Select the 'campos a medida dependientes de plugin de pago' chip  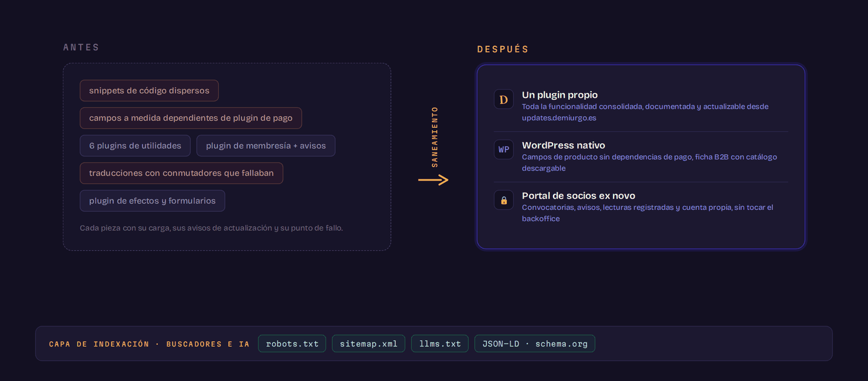pyautogui.click(x=191, y=118)
